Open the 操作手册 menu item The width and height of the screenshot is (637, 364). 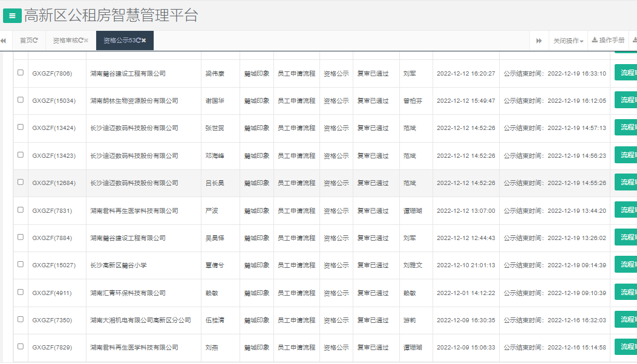click(612, 41)
